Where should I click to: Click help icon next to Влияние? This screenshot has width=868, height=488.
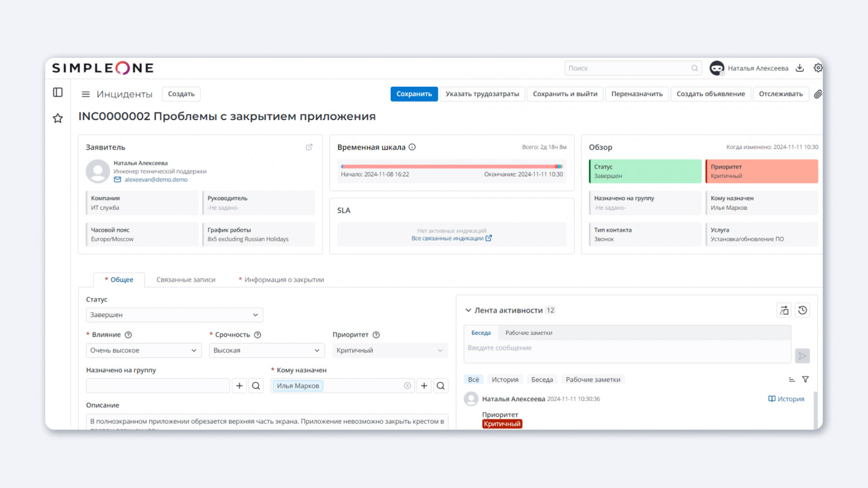pyautogui.click(x=129, y=334)
